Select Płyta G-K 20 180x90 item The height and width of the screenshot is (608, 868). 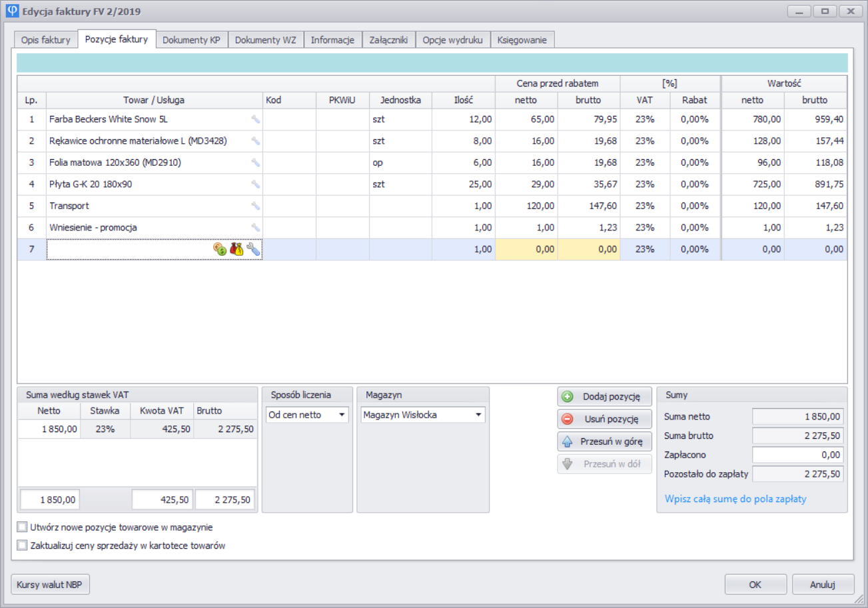[x=90, y=184]
